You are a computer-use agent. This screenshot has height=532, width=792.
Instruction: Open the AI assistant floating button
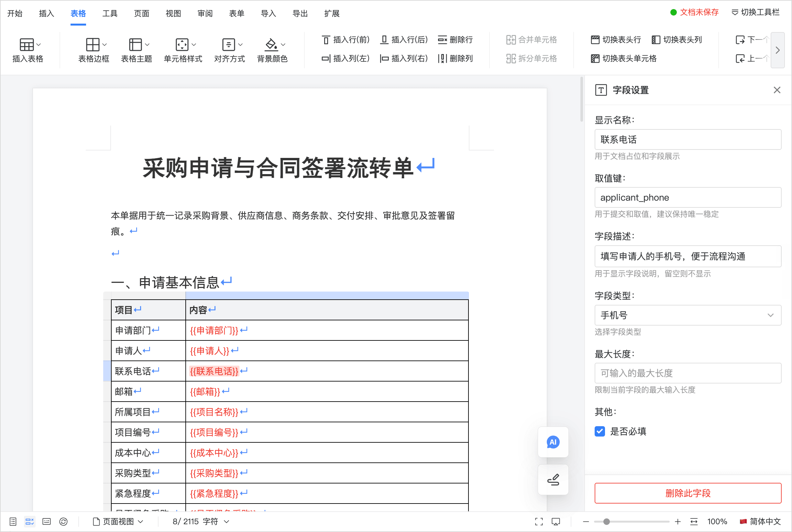pos(553,442)
